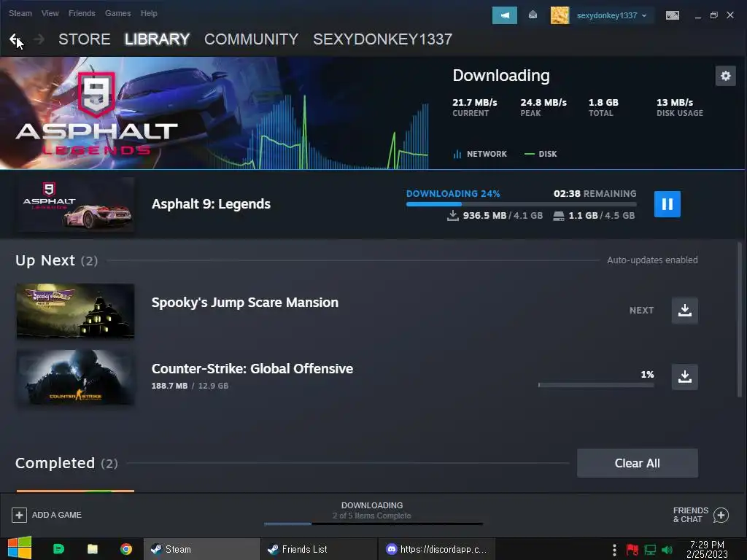This screenshot has height=560, width=747.
Task: Open the Asphalt 9 queue thumbnail
Action: coord(75,204)
